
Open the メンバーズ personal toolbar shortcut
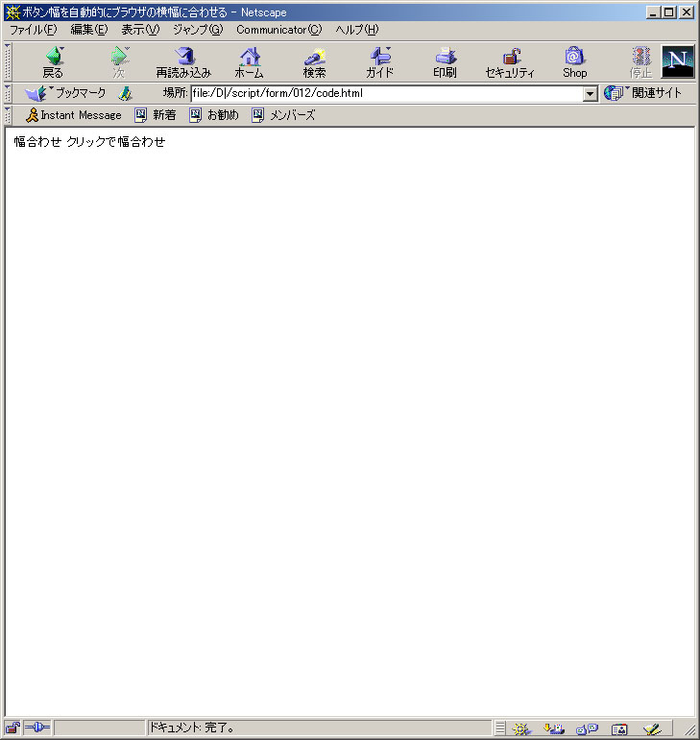click(283, 115)
